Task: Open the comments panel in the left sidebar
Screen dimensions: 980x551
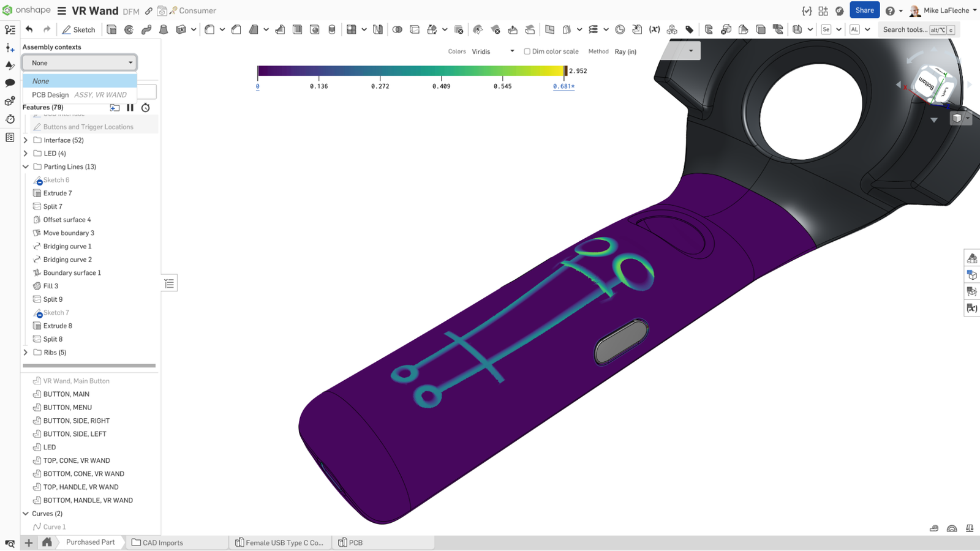Action: [9, 82]
